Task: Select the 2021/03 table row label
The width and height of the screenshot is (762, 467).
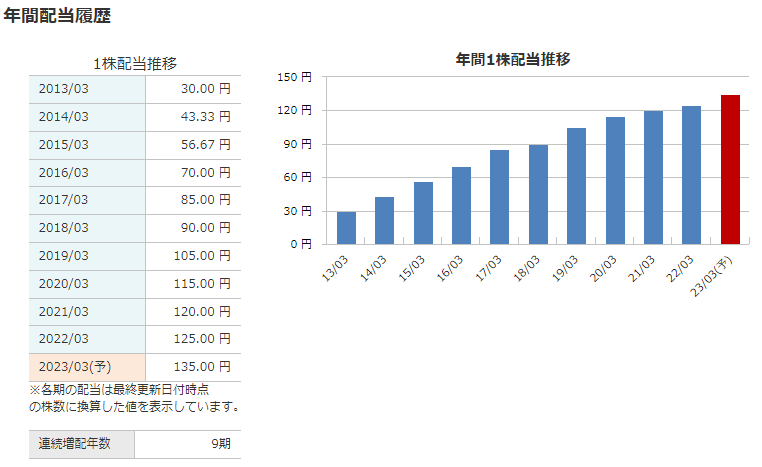Action: pos(64,311)
